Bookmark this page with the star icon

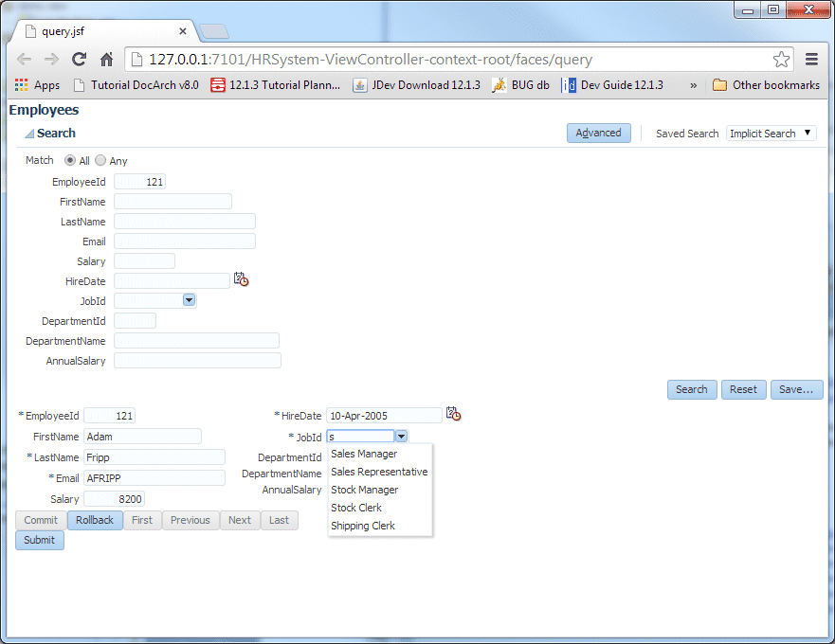[x=781, y=59]
